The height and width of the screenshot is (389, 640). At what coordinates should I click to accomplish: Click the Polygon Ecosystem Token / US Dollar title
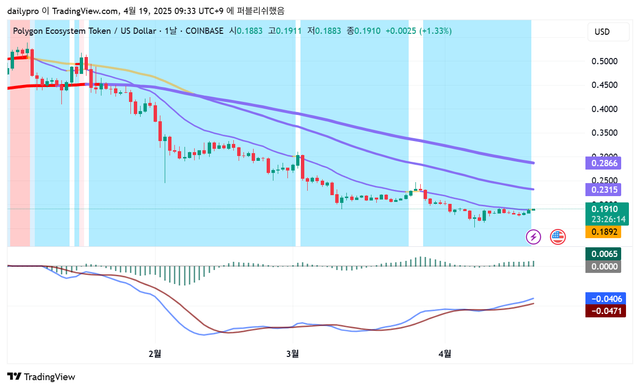pos(84,31)
